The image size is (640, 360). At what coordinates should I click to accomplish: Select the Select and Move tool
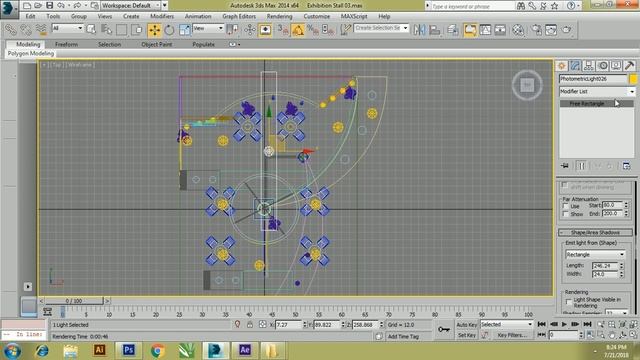click(x=154, y=30)
